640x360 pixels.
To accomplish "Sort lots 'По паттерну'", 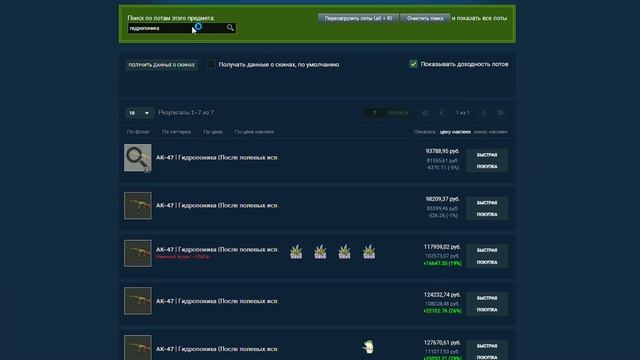I will pos(176,132).
